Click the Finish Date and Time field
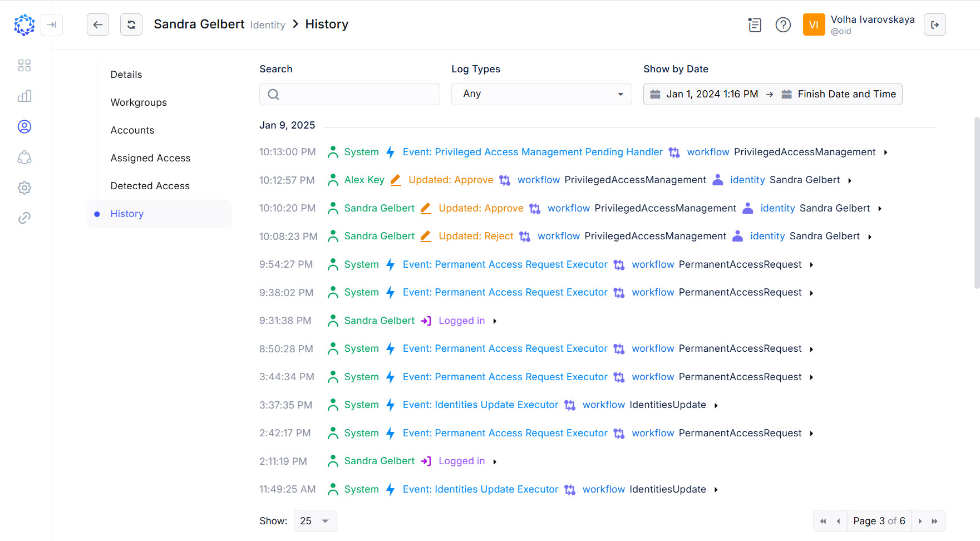The width and height of the screenshot is (980, 541). pos(846,94)
